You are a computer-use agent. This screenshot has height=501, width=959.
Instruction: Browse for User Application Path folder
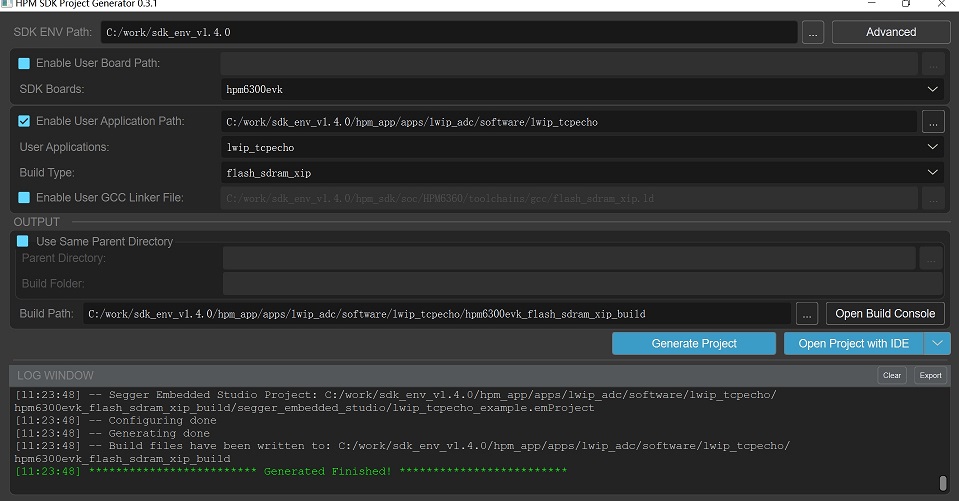point(933,122)
